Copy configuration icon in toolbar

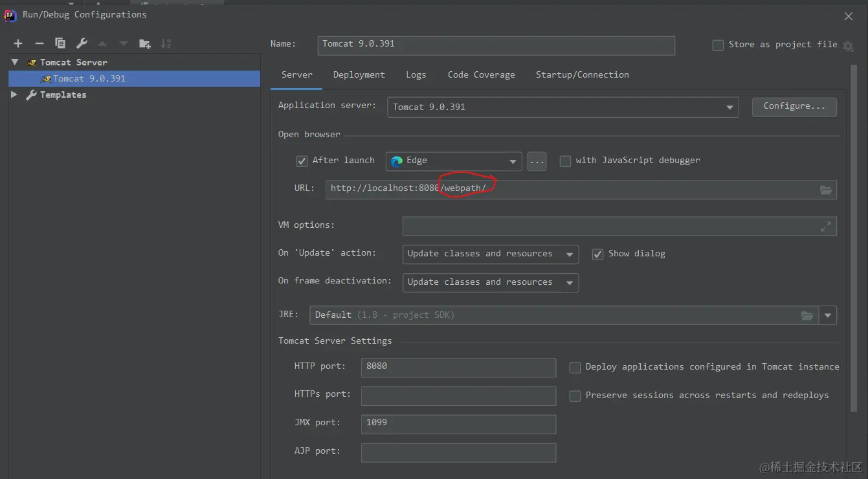(x=60, y=43)
